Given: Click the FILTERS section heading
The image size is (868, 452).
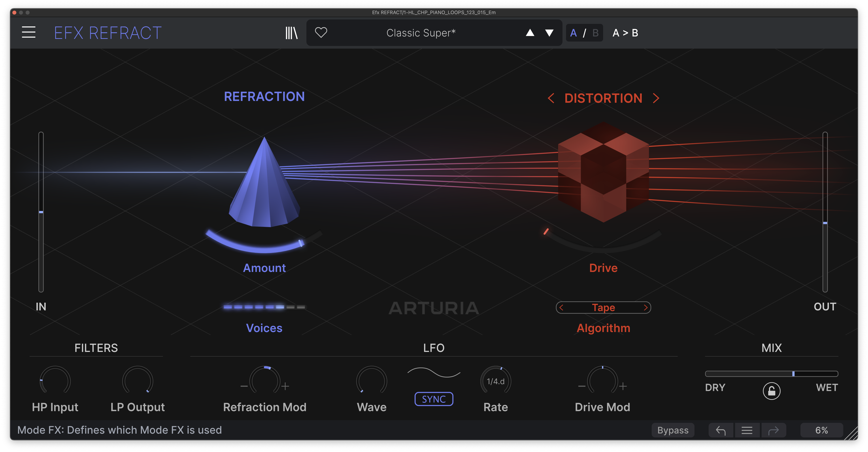Looking at the screenshot, I should 96,348.
